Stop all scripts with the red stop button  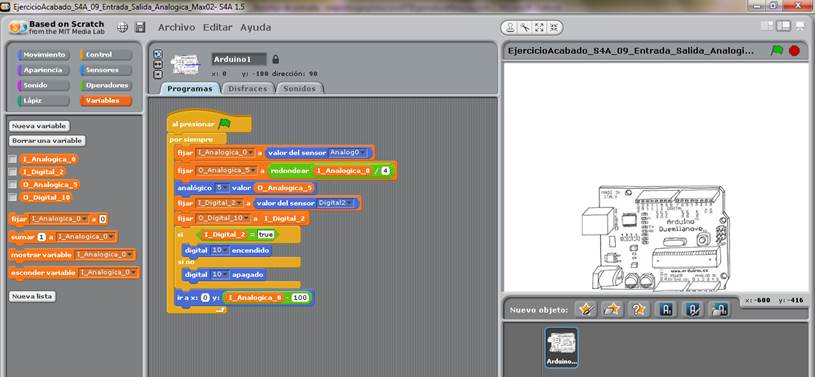pyautogui.click(x=794, y=50)
